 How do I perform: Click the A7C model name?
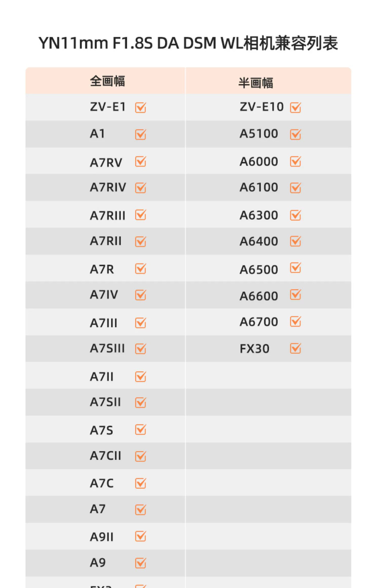pyautogui.click(x=102, y=484)
